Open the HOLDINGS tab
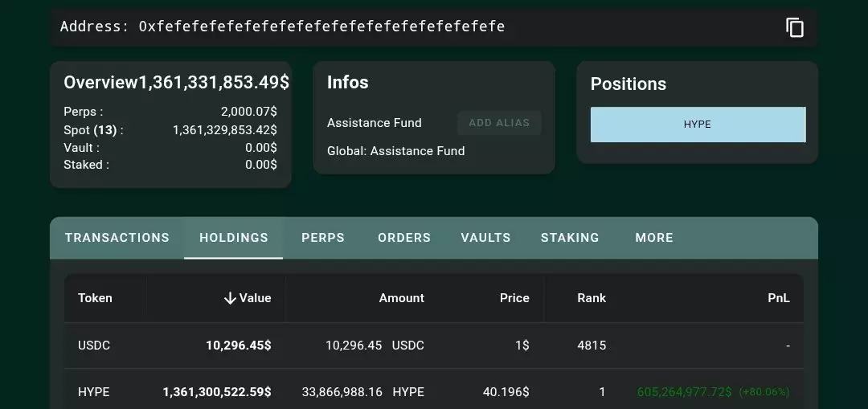This screenshot has height=409, width=868. pyautogui.click(x=234, y=238)
